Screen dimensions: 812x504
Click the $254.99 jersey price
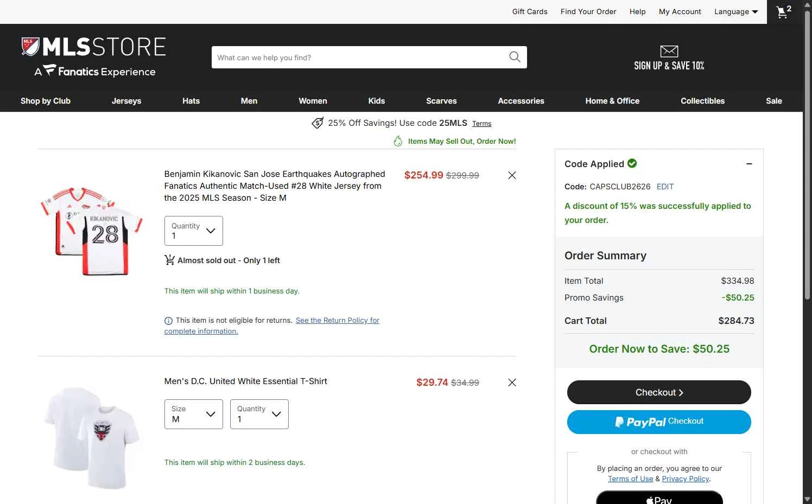[424, 175]
